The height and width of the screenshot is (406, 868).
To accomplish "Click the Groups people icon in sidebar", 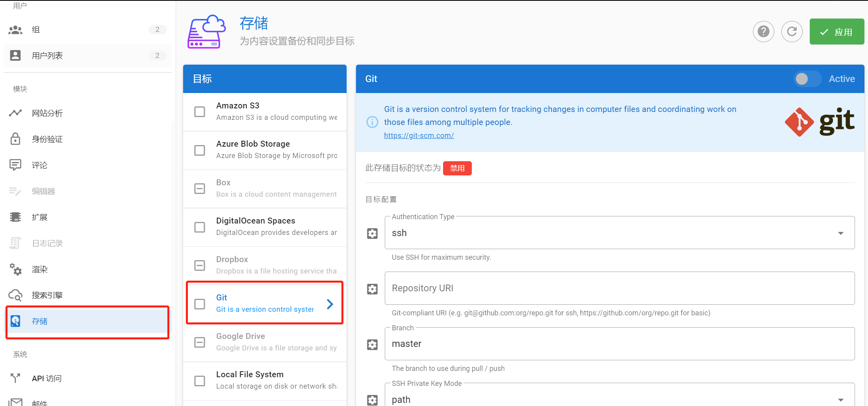I will (15, 30).
